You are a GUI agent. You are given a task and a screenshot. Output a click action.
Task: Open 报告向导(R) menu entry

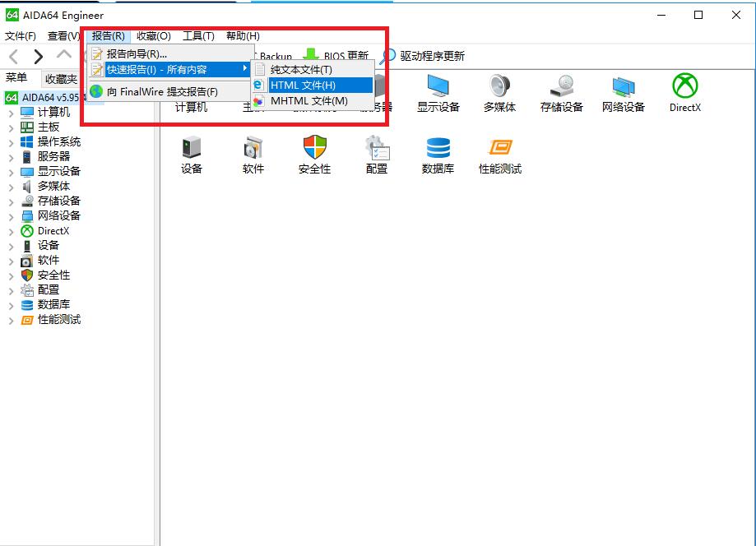(x=137, y=53)
